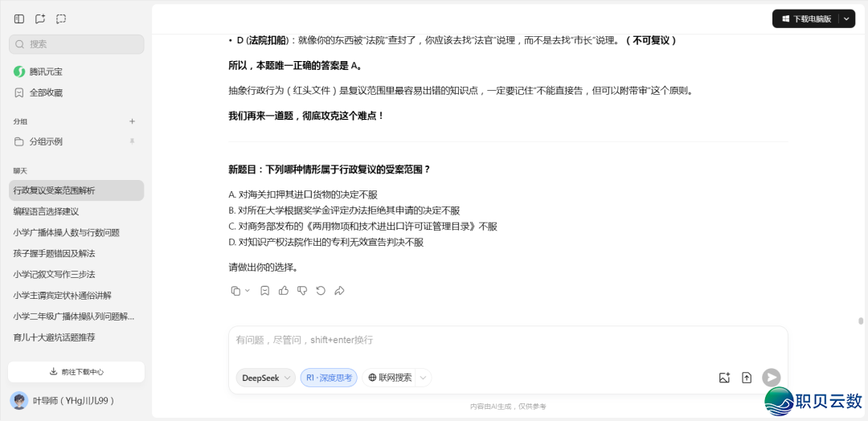Image resolution: width=868 pixels, height=421 pixels.
Task: Click the search magnifier icon
Action: 20,44
